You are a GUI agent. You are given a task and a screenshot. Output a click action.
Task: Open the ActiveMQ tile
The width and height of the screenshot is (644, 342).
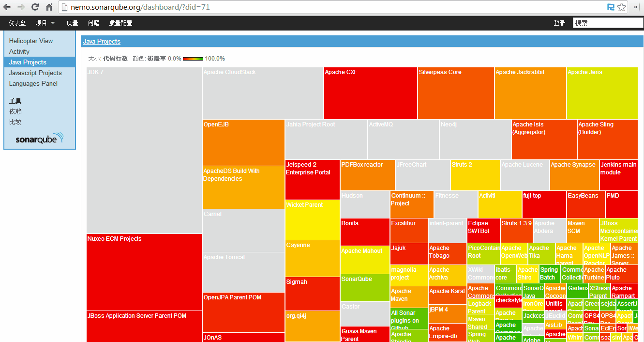pos(404,140)
